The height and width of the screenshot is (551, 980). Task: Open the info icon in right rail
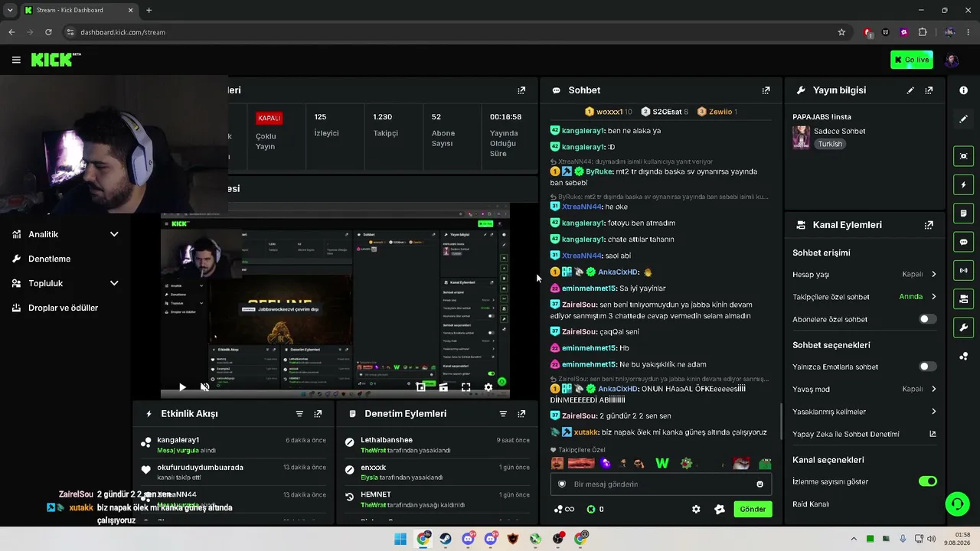click(963, 90)
